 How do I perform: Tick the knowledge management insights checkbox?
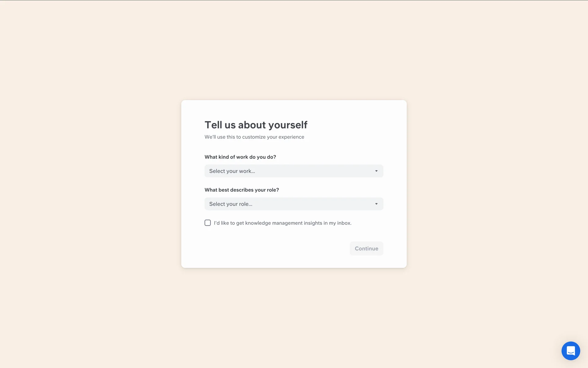tap(208, 223)
